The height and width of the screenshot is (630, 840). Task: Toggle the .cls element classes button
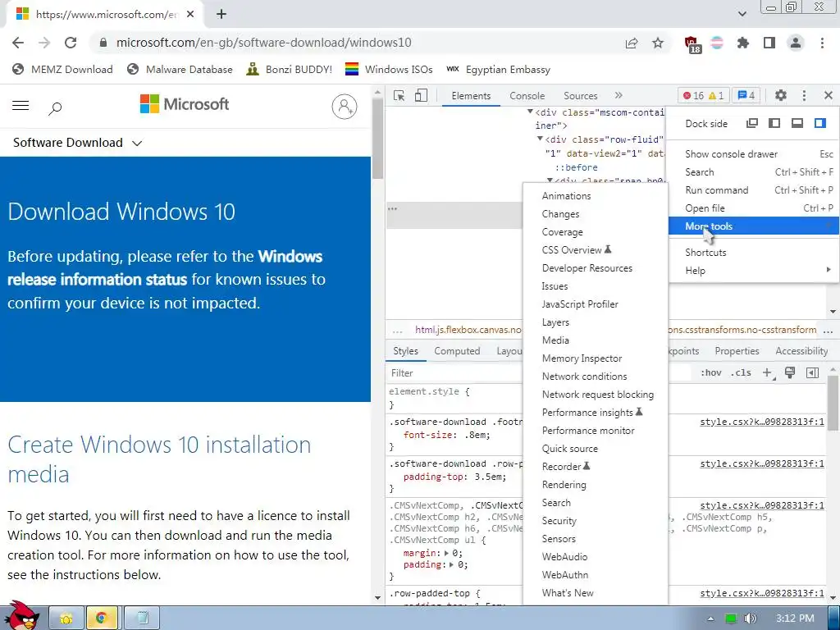[x=741, y=373]
